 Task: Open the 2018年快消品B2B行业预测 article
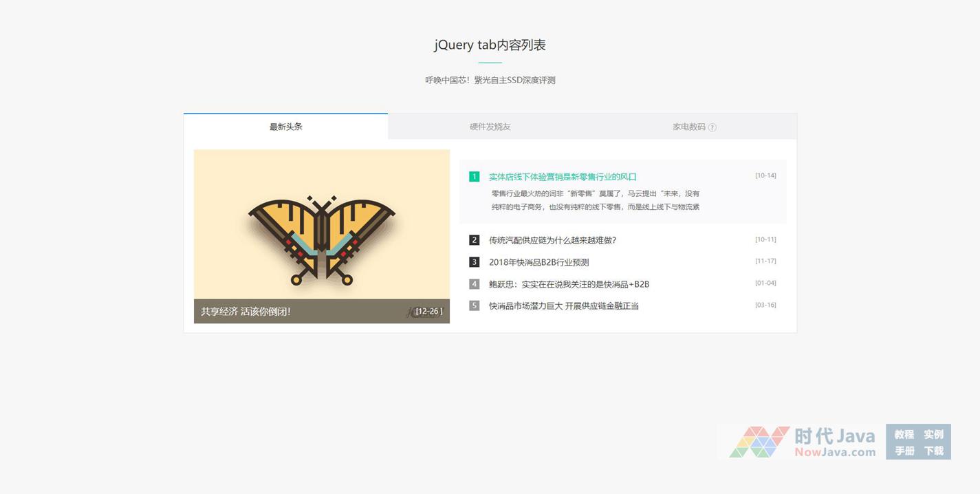pyautogui.click(x=538, y=262)
